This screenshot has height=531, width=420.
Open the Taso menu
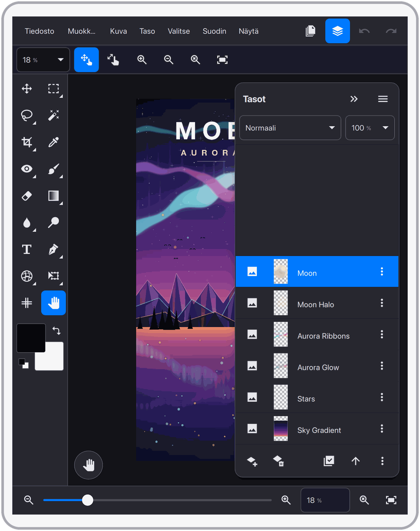(147, 31)
